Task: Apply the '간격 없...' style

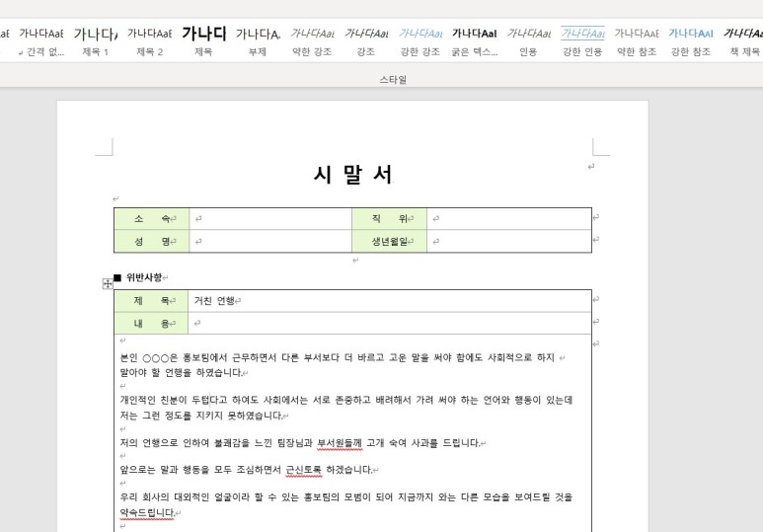Action: [x=41, y=41]
